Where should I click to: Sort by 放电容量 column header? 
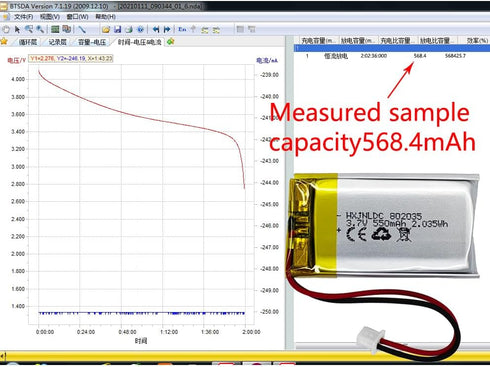(358, 41)
